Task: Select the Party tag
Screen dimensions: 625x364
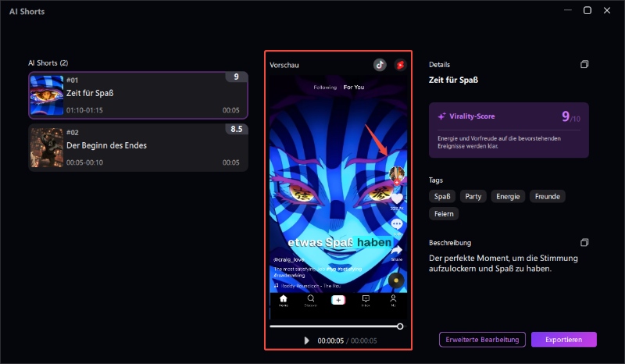Action: click(473, 196)
